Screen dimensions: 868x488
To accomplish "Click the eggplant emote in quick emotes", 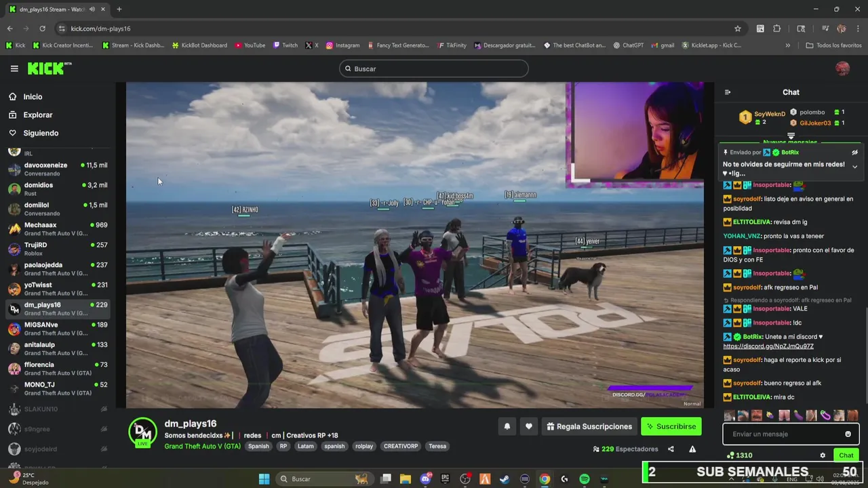I will pyautogui.click(x=797, y=415).
